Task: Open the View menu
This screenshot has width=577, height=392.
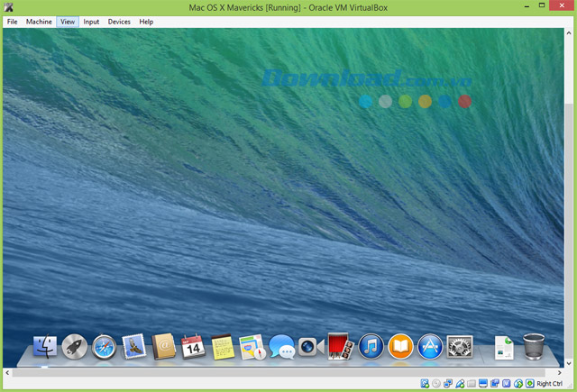Action: pyautogui.click(x=68, y=22)
